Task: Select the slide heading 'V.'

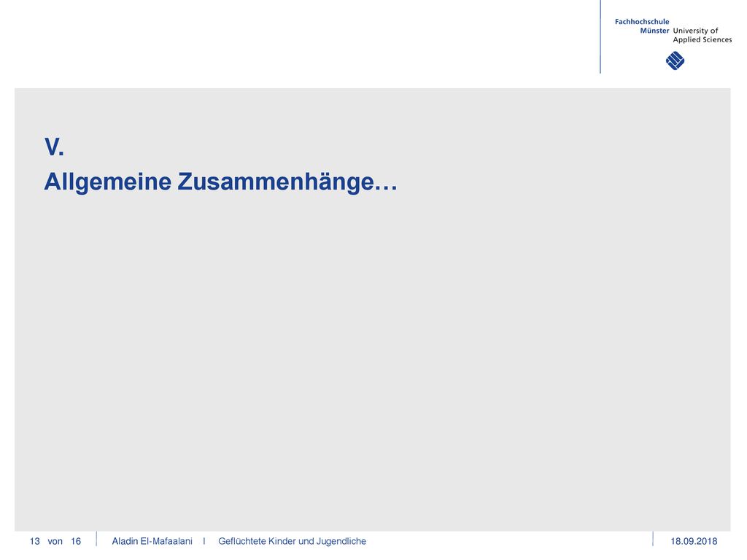Action: (x=54, y=147)
